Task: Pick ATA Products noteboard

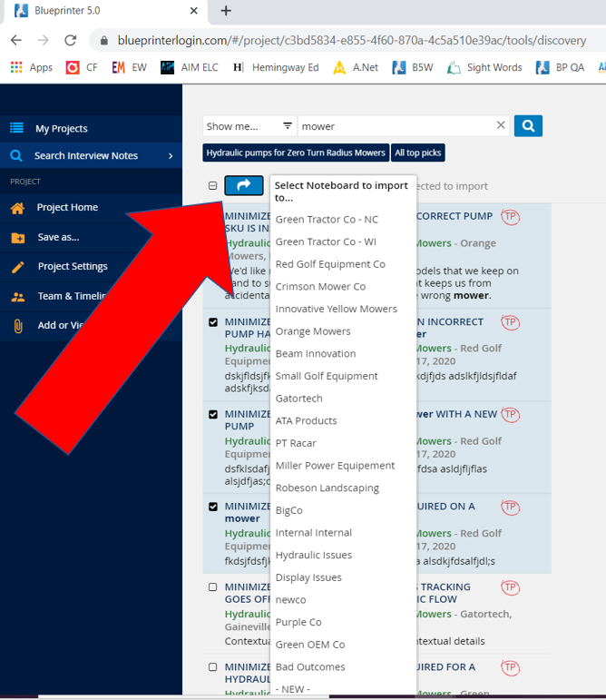Action: [307, 420]
